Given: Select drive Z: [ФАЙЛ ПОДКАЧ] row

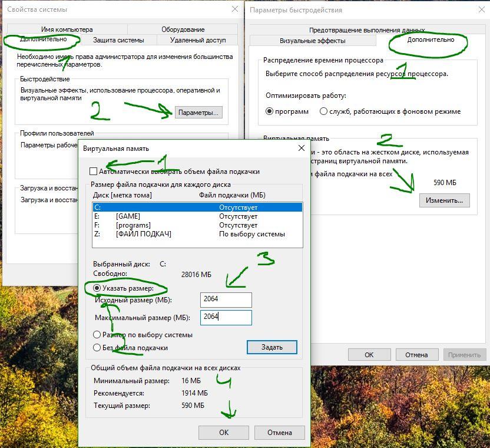Looking at the screenshot, I should [197, 234].
